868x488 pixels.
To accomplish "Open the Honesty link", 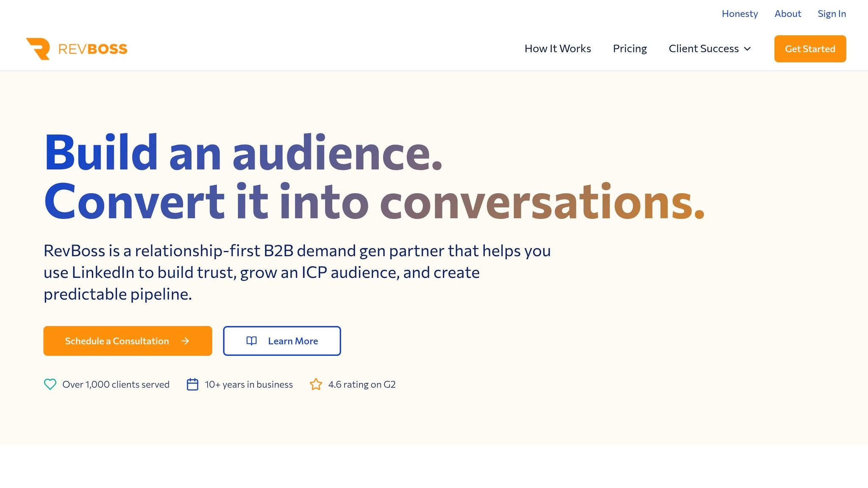I will tap(740, 14).
